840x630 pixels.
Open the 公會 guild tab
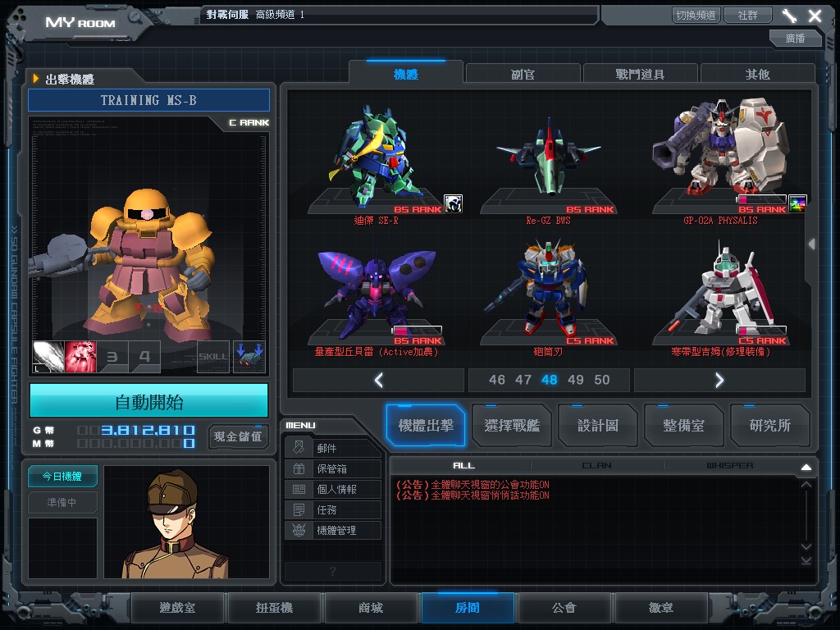coord(564,608)
